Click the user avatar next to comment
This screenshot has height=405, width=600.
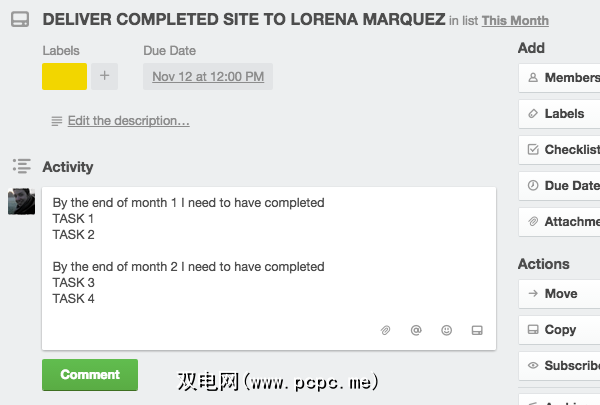22,201
